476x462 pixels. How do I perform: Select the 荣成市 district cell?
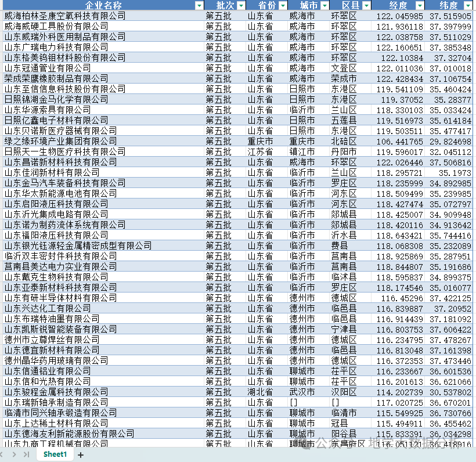pos(350,78)
